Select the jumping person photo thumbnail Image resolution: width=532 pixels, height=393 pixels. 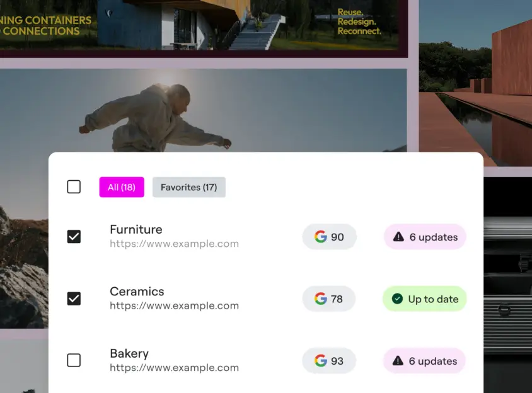point(203,110)
